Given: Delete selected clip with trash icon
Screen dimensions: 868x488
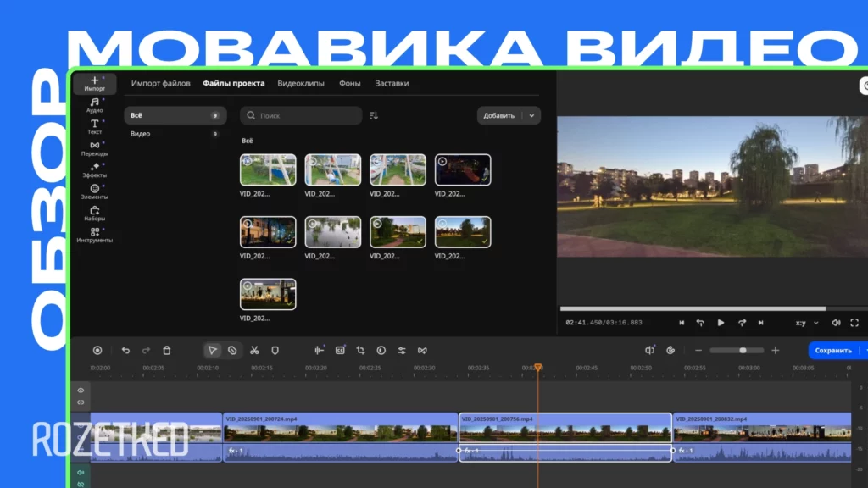Looking at the screenshot, I should click(167, 350).
